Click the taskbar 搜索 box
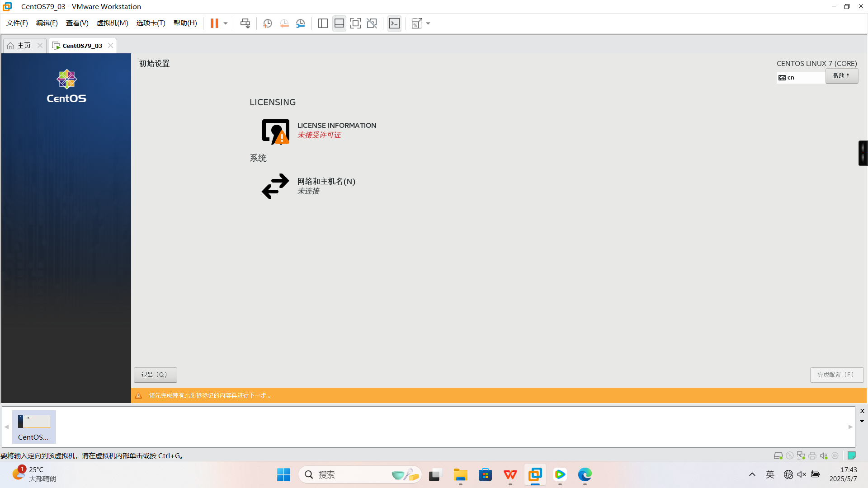 [360, 474]
